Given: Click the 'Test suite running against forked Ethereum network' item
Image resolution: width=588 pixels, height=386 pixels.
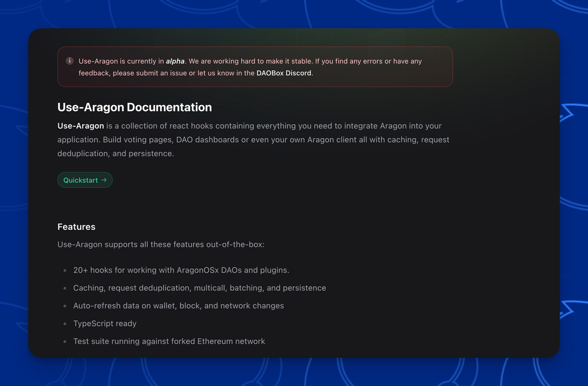Looking at the screenshot, I should 169,341.
